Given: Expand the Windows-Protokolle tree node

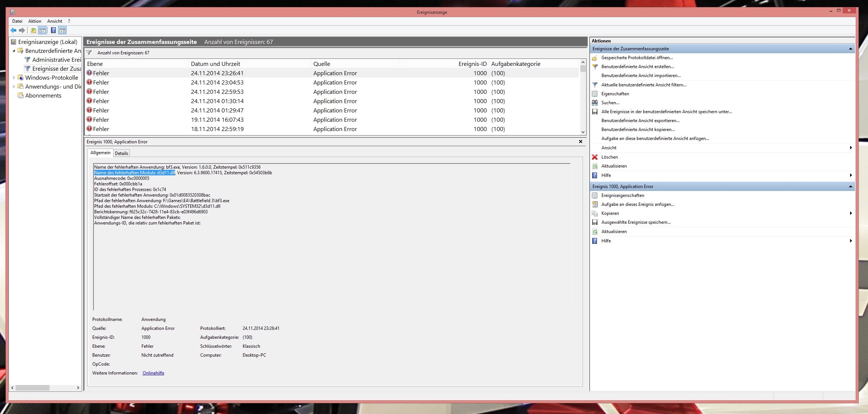Looking at the screenshot, I should (14, 78).
